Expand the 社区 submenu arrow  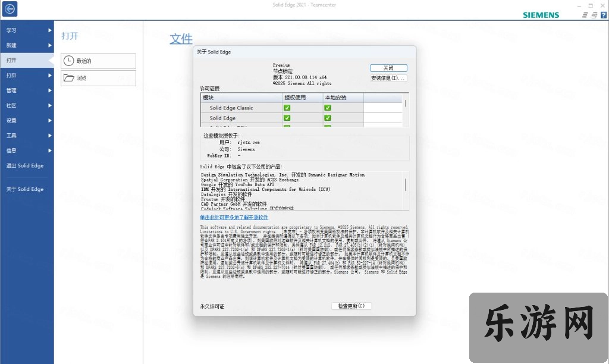pos(50,105)
